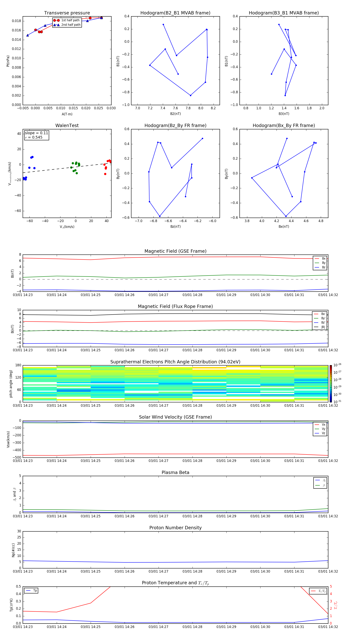This screenshot has height=644, width=351.
Task: Select the Vz entry in the Solar Wind Velocity legend
Action: click(x=320, y=433)
